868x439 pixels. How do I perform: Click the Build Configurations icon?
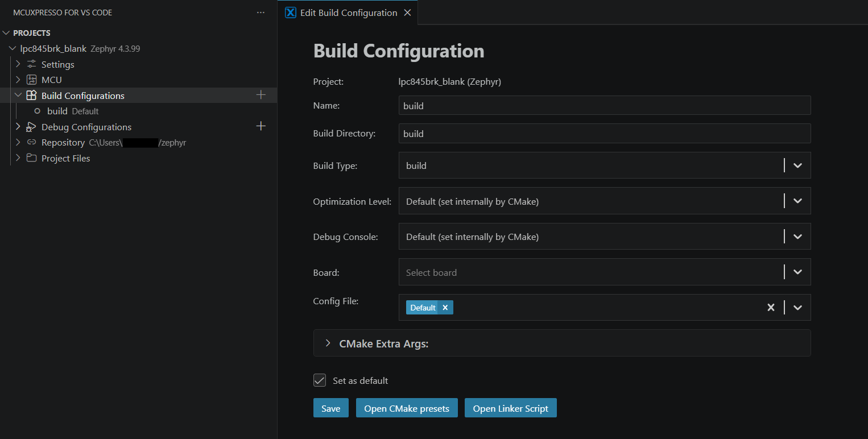(x=32, y=96)
